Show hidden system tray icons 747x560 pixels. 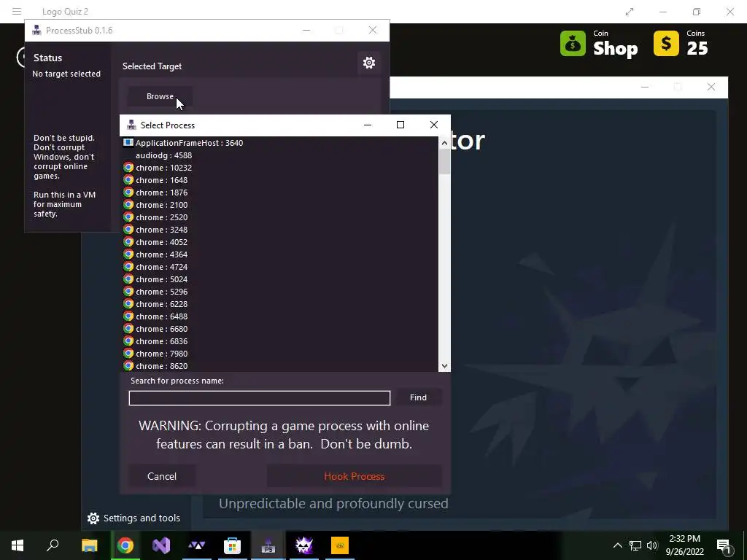pos(617,545)
